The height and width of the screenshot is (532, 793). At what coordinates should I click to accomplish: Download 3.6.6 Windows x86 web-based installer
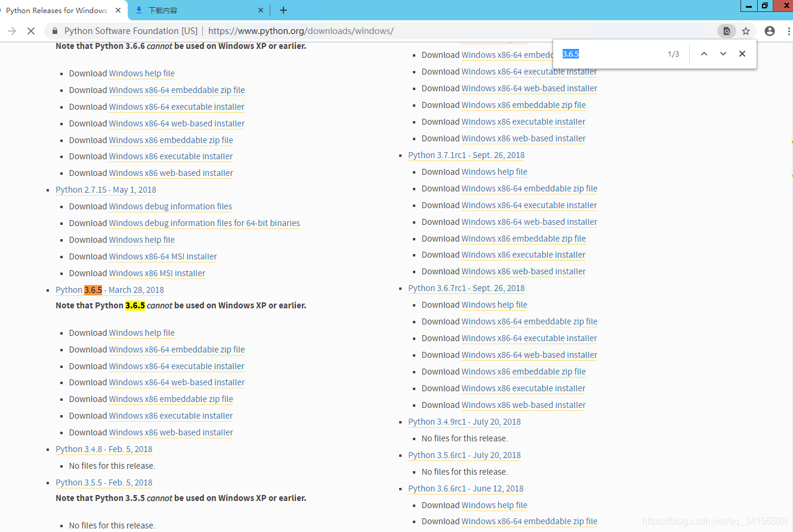pos(171,173)
